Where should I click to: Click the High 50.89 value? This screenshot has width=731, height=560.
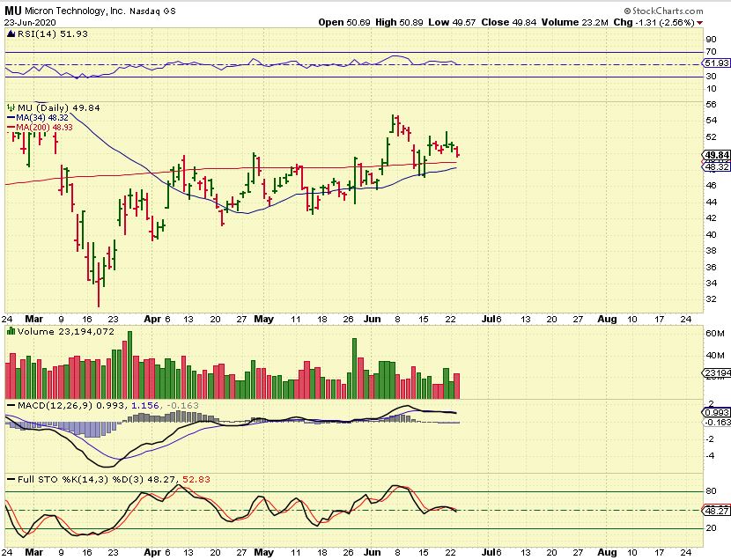tap(399, 22)
